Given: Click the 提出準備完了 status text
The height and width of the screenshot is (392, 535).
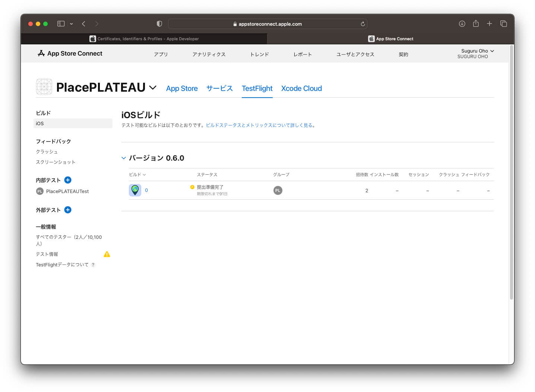Looking at the screenshot, I should 210,187.
